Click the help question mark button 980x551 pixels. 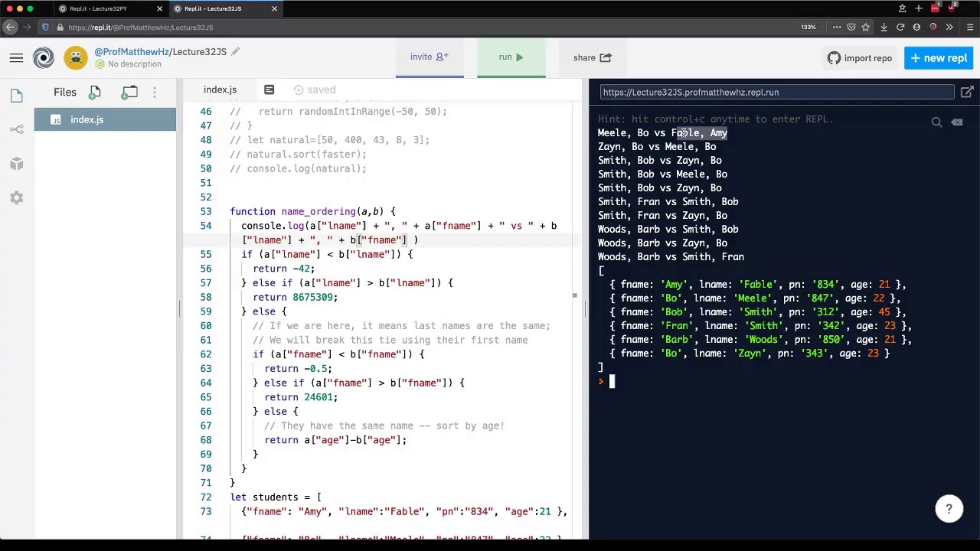tap(949, 508)
